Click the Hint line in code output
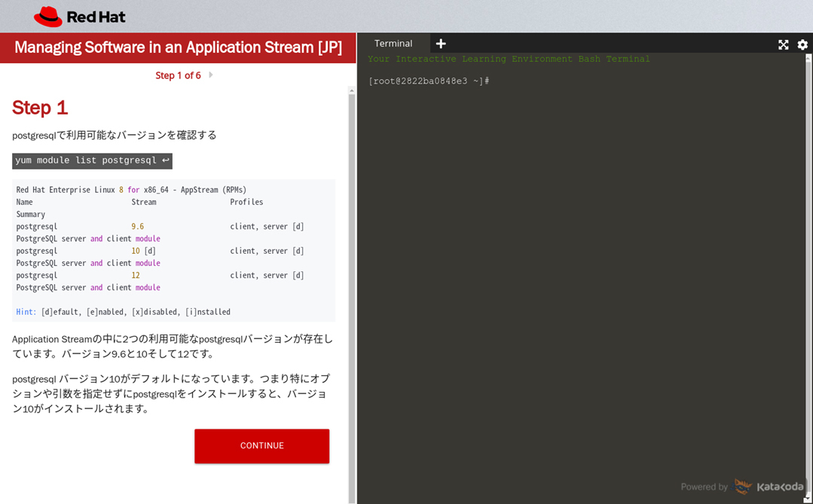This screenshot has width=813, height=504. (x=123, y=312)
